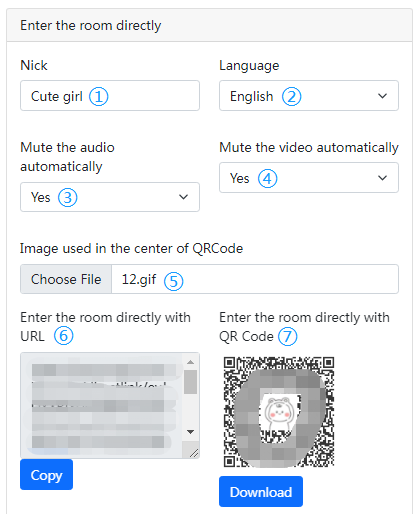Click the Choose File button

(x=66, y=279)
